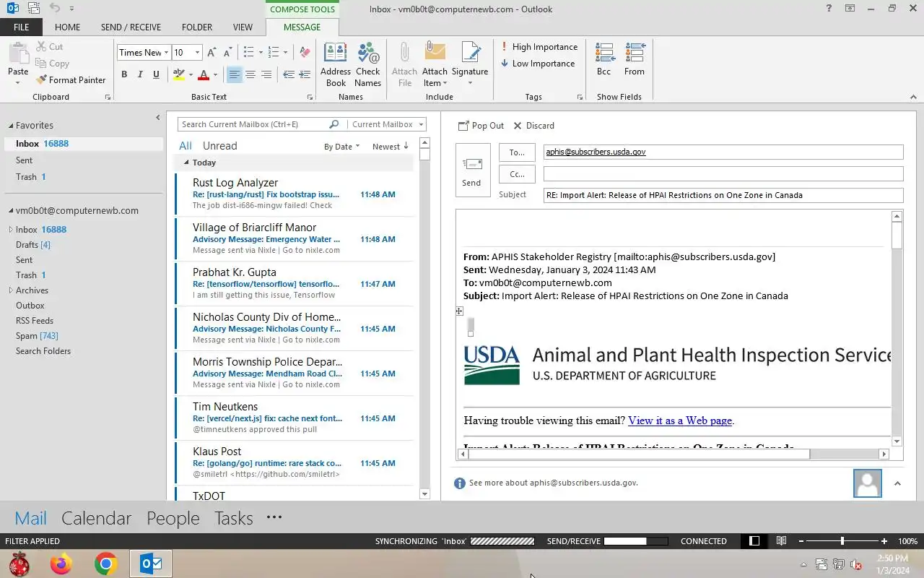924x578 pixels.
Task: Clear all formatting with eraser icon
Action: pos(305,52)
